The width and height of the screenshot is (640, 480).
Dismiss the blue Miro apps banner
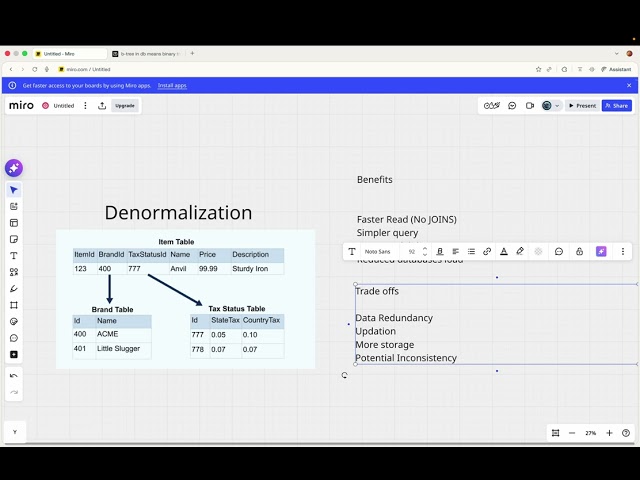pos(629,85)
